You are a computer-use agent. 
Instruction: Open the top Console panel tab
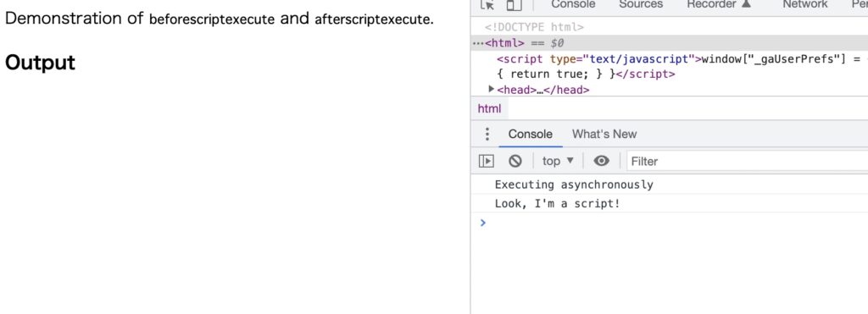[573, 4]
